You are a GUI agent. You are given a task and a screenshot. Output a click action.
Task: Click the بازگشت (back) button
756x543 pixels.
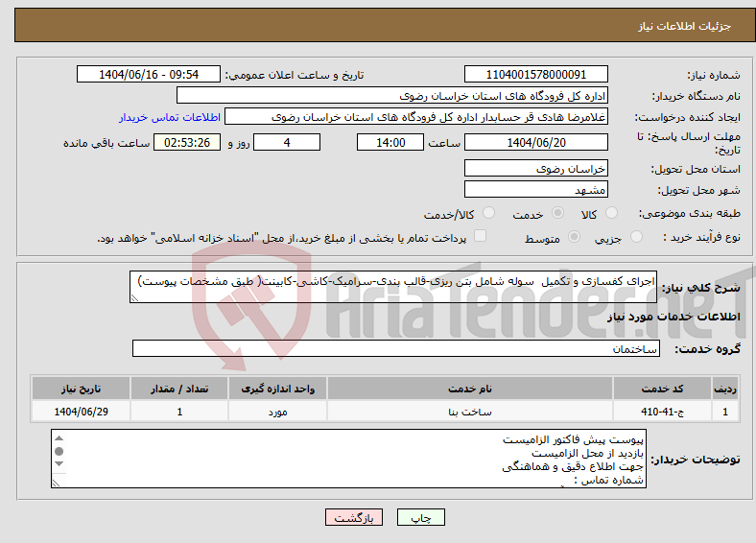pyautogui.click(x=354, y=517)
